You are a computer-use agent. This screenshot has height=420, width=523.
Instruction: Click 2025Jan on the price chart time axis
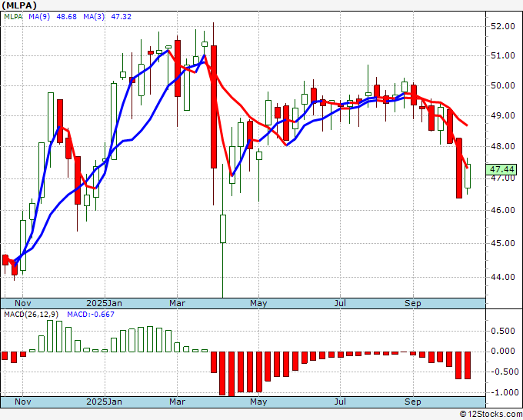(104, 303)
